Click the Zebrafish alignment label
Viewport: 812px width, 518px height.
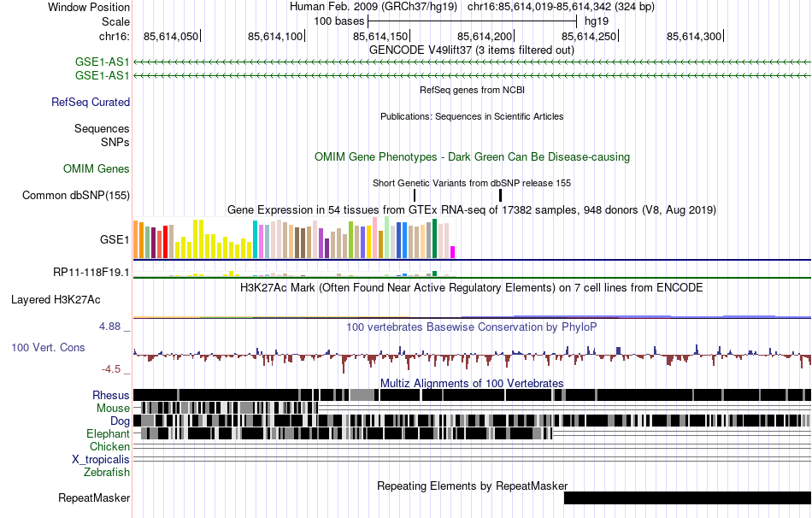pyautogui.click(x=107, y=473)
